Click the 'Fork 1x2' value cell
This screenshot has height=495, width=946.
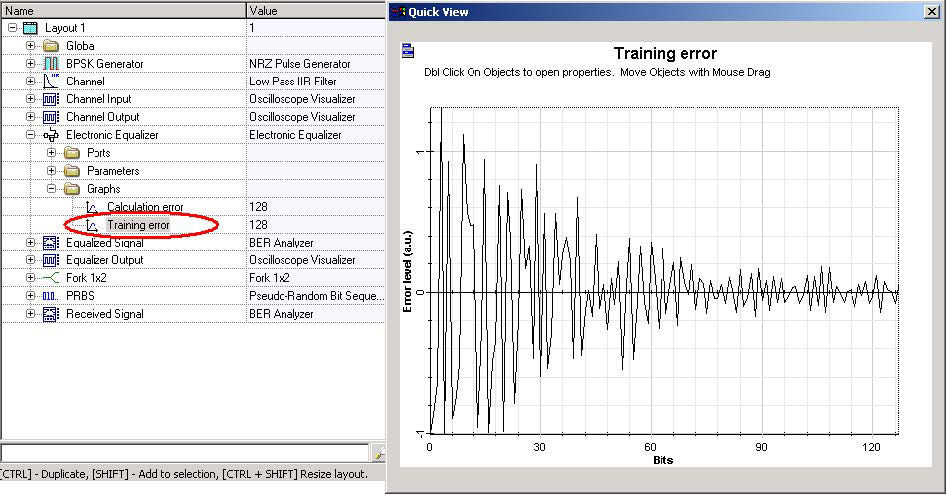(x=316, y=278)
